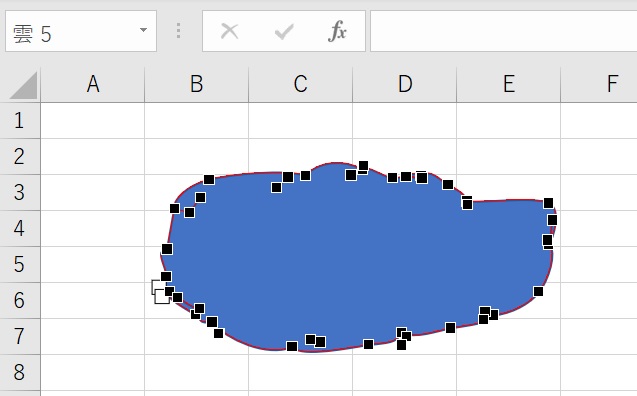Screen dimensions: 637x396
Task: Click cell F1
Action: pyautogui.click(x=599, y=121)
